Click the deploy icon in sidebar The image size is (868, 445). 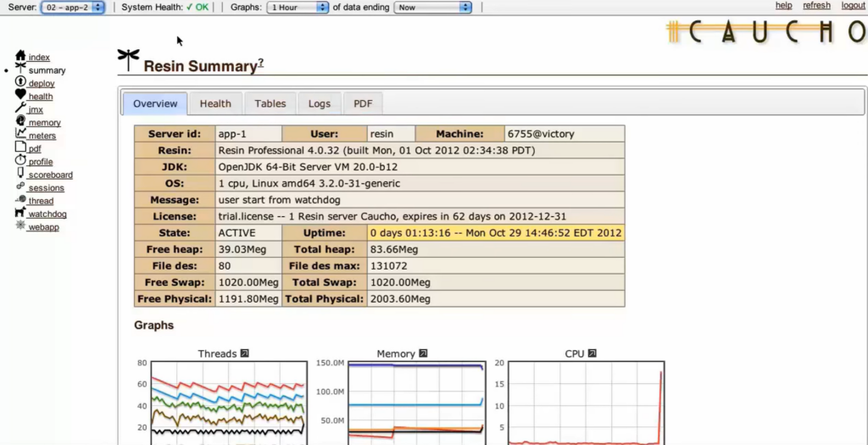[20, 81]
